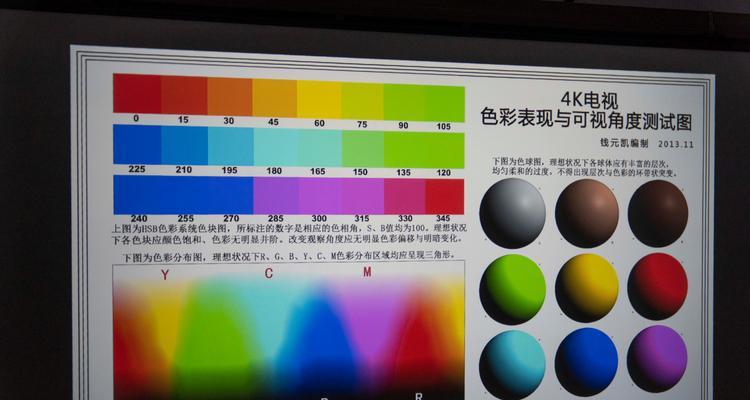Click the title text "4K电视"

click(x=589, y=100)
